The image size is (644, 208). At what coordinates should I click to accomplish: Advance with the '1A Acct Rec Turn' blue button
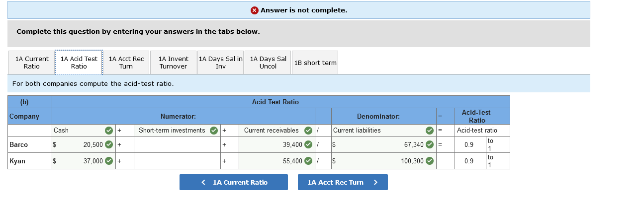pos(343,182)
